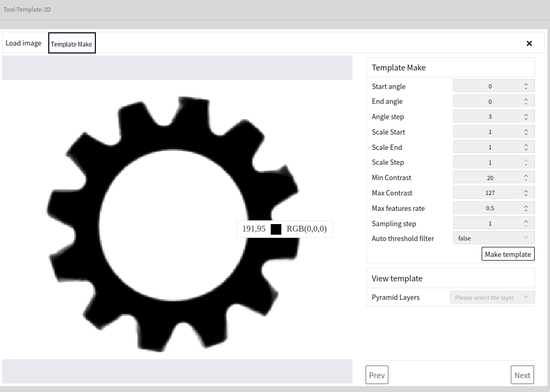The height and width of the screenshot is (392, 550).
Task: Switch to the Load image tab
Action: click(x=23, y=43)
